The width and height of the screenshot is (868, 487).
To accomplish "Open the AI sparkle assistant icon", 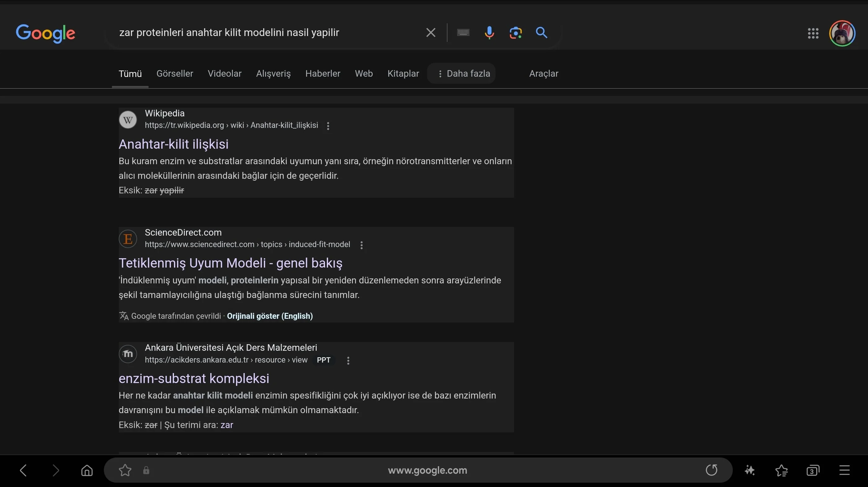I will pos(750,470).
